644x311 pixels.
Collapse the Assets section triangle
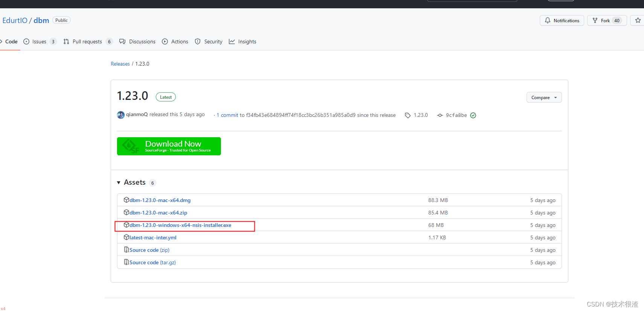click(119, 182)
